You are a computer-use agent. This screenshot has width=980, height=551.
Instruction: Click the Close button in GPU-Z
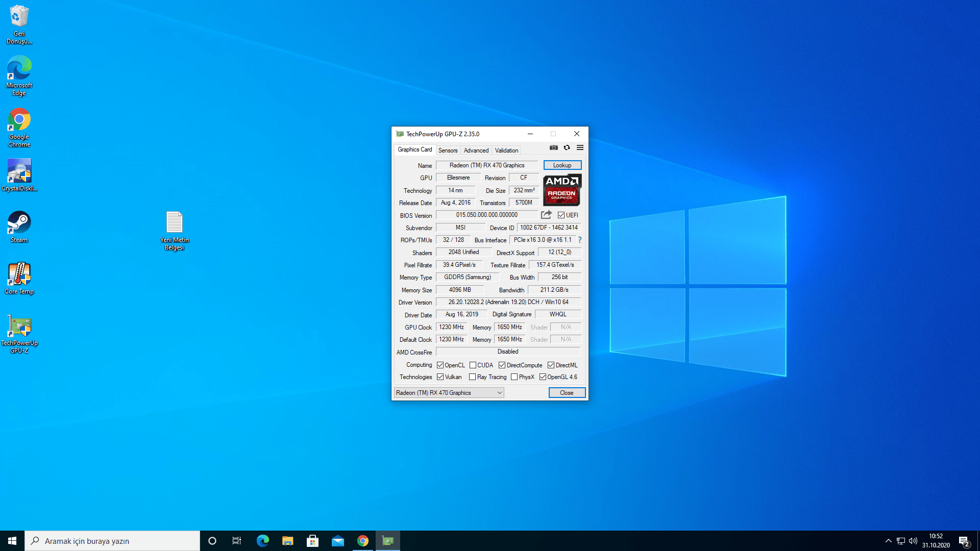point(567,393)
